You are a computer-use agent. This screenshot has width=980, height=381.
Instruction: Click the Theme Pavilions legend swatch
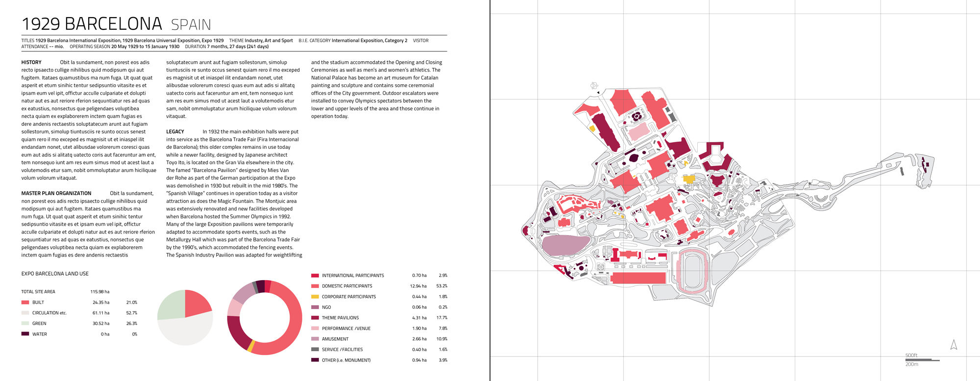[315, 317]
